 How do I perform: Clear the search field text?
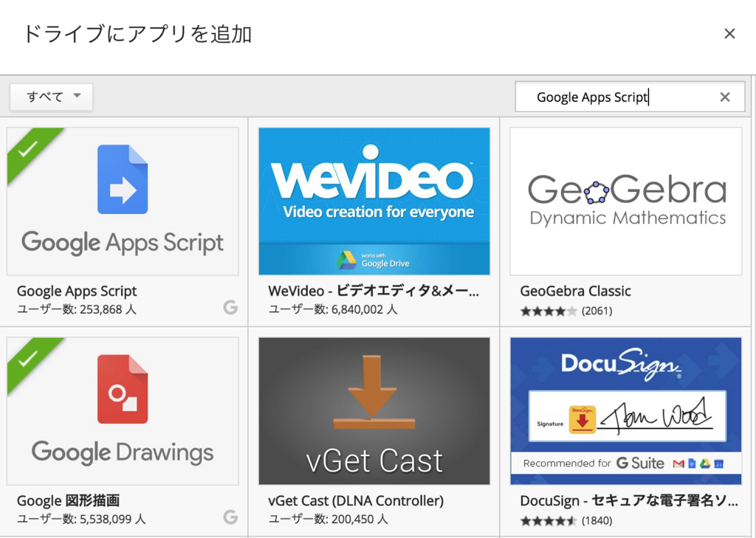[x=725, y=97]
